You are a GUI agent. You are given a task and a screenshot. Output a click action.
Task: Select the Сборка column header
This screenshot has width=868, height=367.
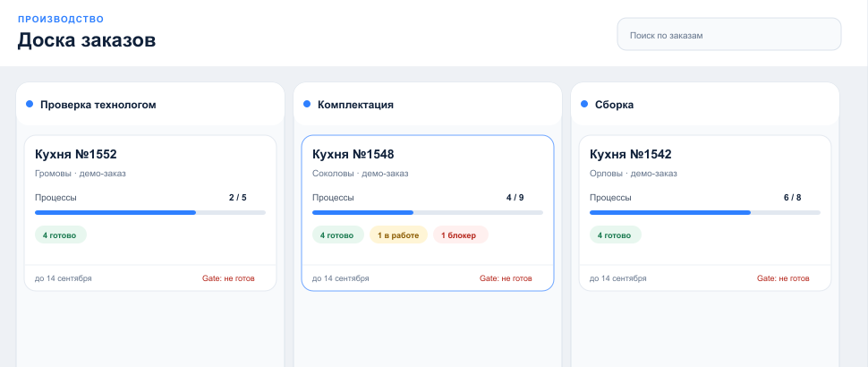[705, 104]
